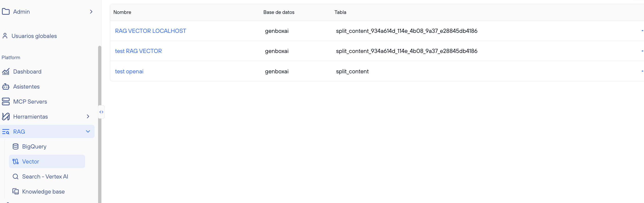Open the test RAG VECTOR link

point(138,51)
